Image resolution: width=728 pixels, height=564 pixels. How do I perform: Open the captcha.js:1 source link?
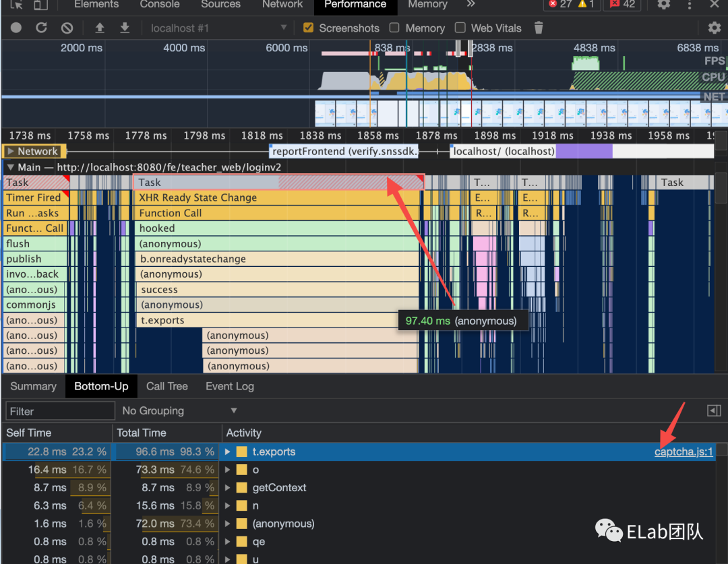pyautogui.click(x=683, y=451)
